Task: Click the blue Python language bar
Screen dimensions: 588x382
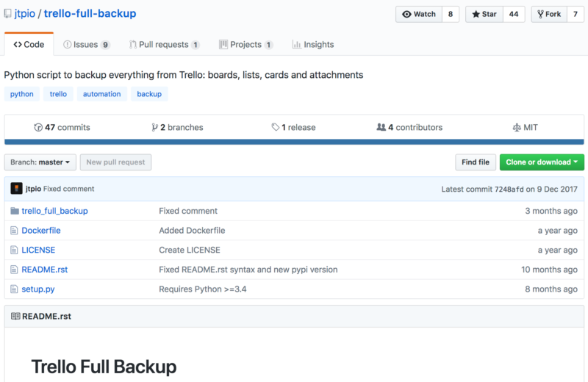Action: pos(294,142)
